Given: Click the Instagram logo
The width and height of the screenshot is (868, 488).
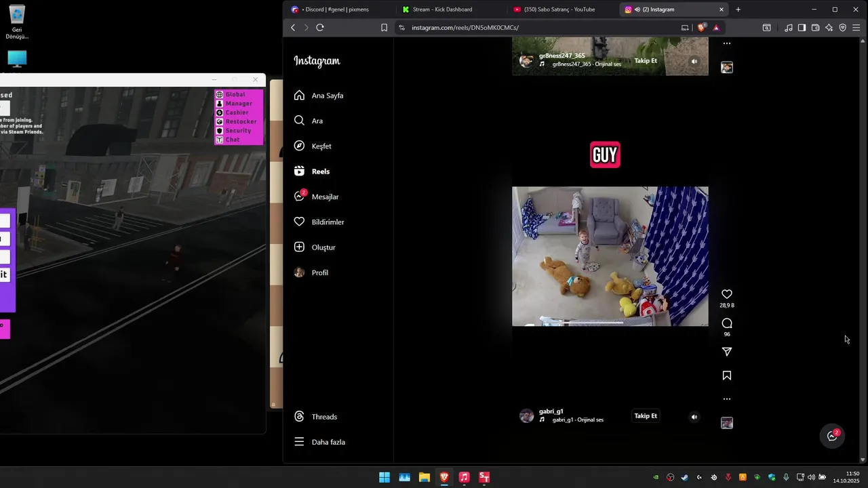Looking at the screenshot, I should coord(317,61).
